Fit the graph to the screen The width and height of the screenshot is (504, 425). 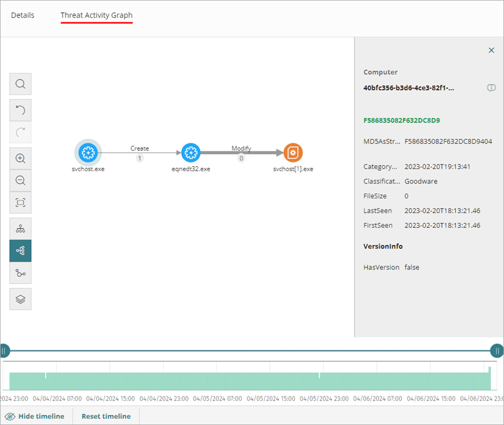click(20, 203)
